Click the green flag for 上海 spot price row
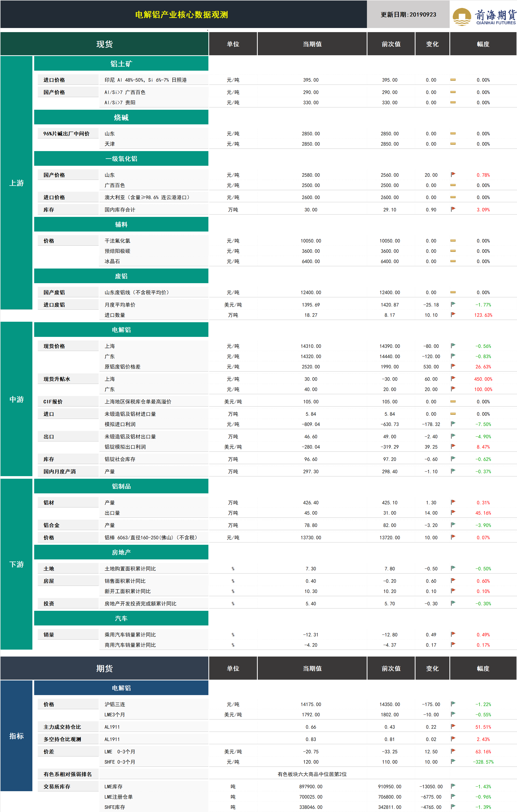517x812 pixels. click(x=453, y=346)
